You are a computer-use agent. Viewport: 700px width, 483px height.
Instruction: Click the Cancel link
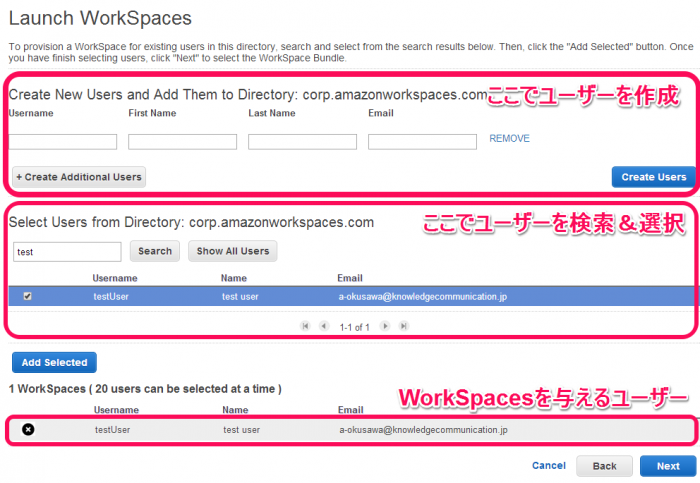click(549, 466)
